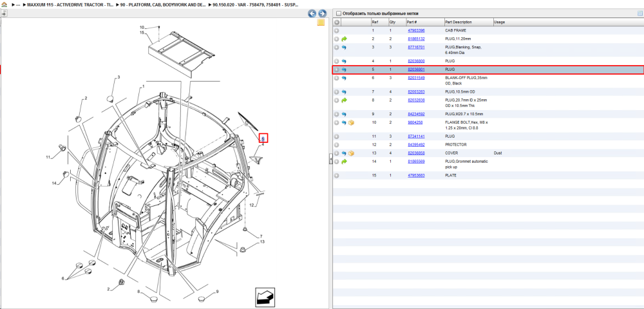Click the previous figure blue arrow

pos(312,14)
